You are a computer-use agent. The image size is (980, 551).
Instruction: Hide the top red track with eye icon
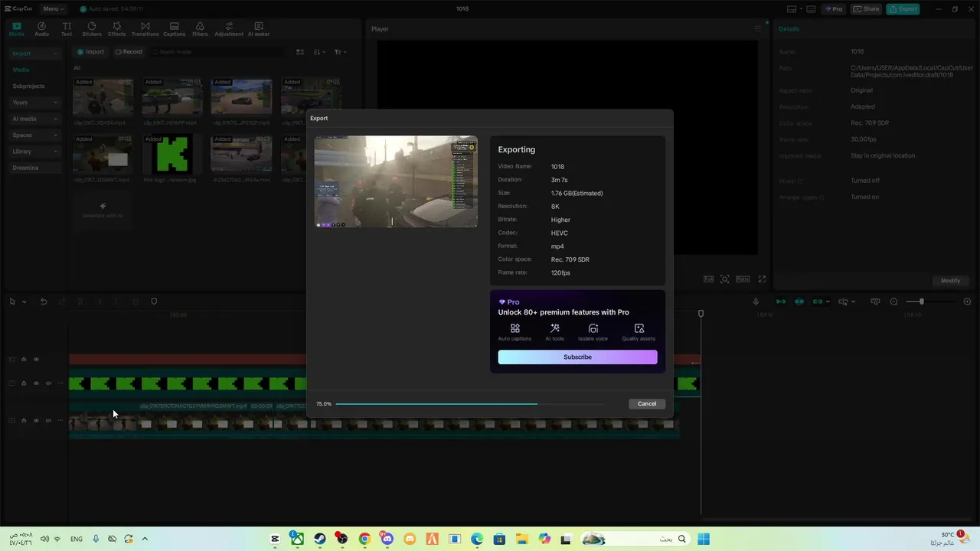point(36,360)
